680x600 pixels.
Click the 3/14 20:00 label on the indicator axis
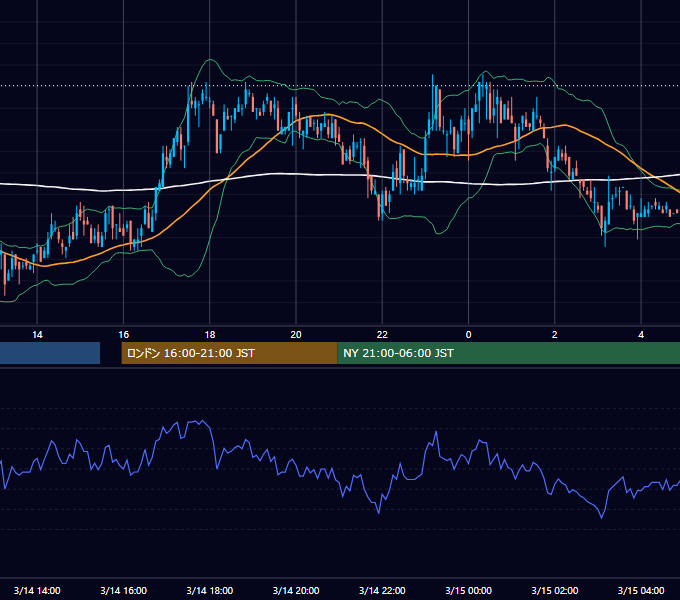click(x=296, y=590)
